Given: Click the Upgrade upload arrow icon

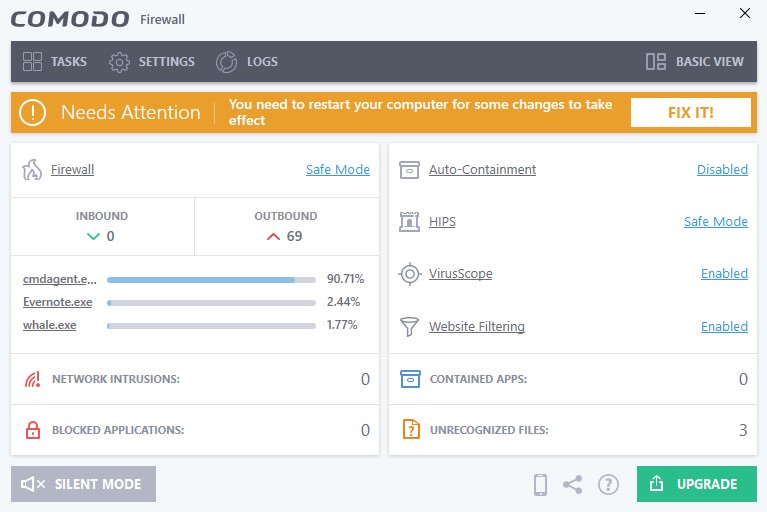Looking at the screenshot, I should point(656,484).
